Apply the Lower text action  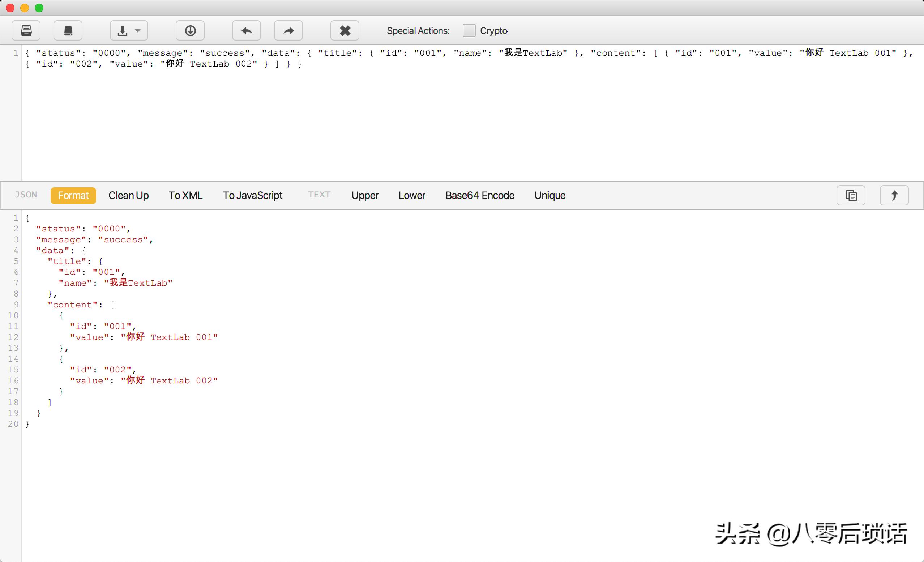pyautogui.click(x=411, y=195)
